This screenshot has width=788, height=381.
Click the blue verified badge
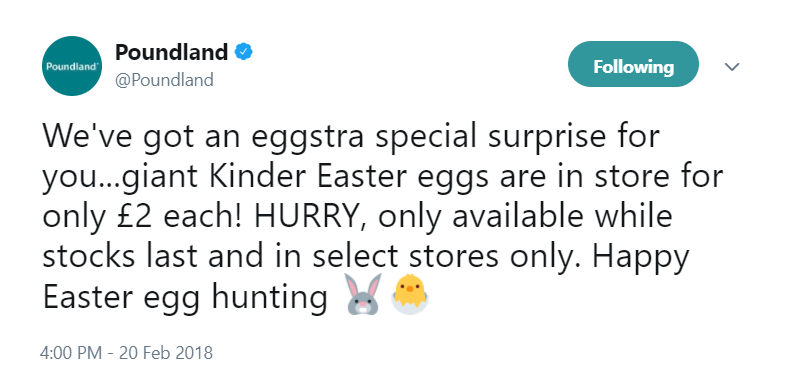(x=244, y=52)
